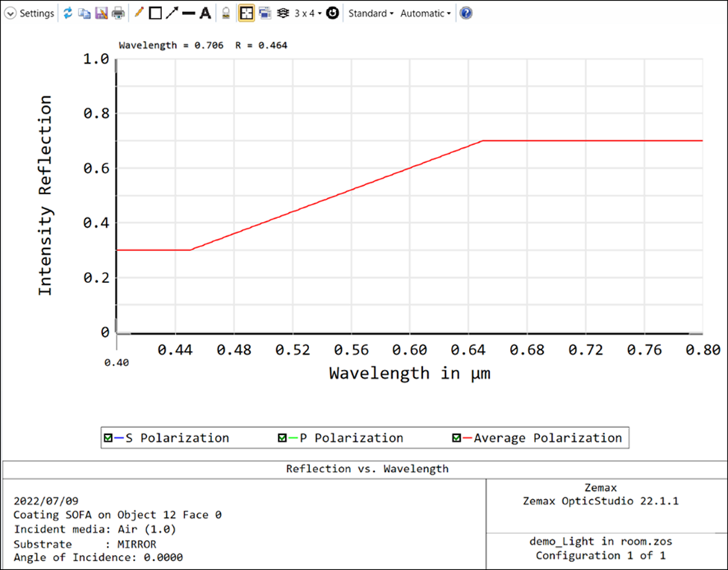This screenshot has height=570, width=728.
Task: Click the S Polarization legend label
Action: [x=178, y=438]
